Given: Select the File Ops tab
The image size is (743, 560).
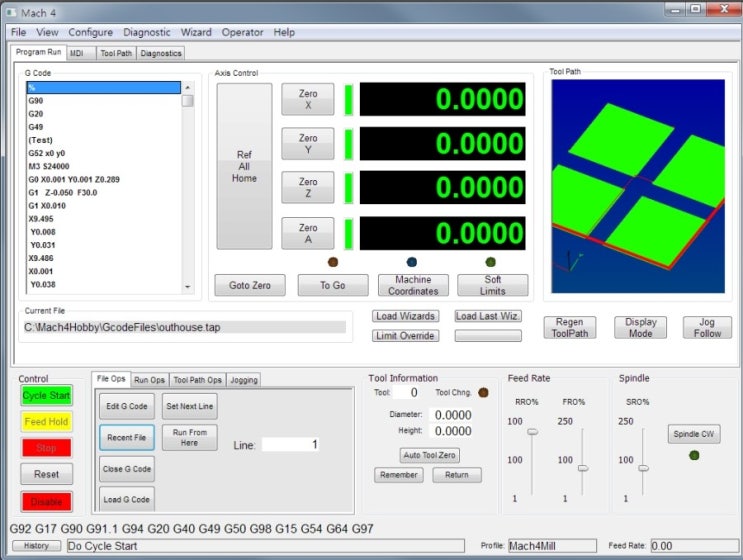Looking at the screenshot, I should (x=111, y=379).
